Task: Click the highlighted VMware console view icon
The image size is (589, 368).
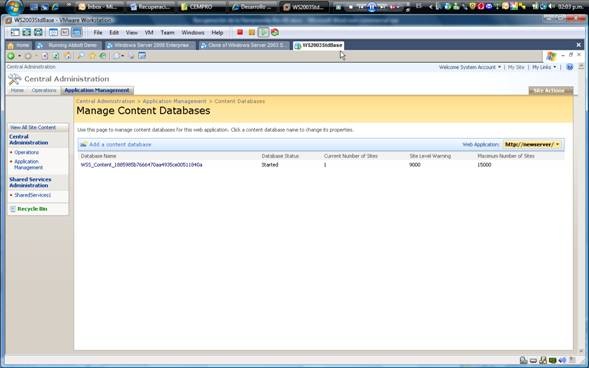Action: pos(77,32)
